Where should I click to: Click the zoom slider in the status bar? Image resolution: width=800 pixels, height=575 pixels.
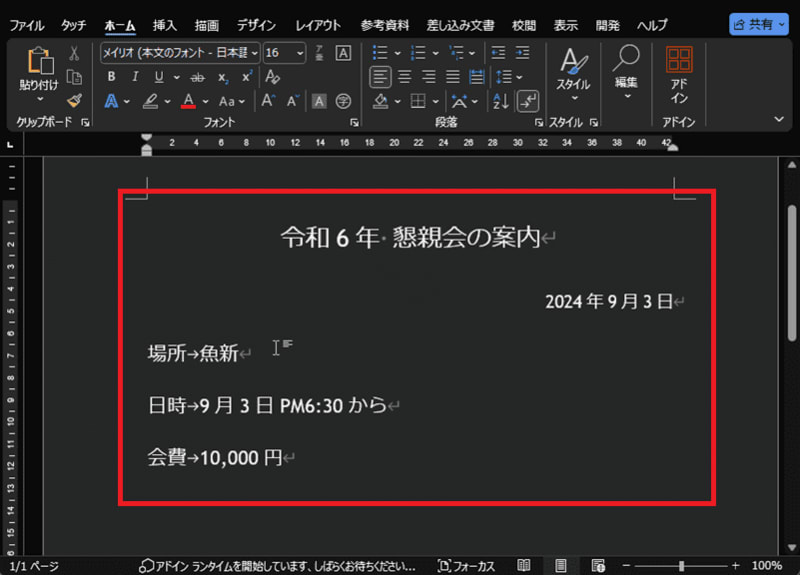click(682, 566)
